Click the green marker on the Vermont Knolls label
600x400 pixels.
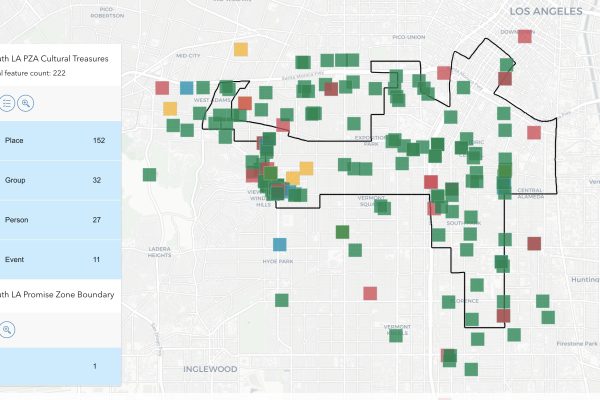[396, 335]
